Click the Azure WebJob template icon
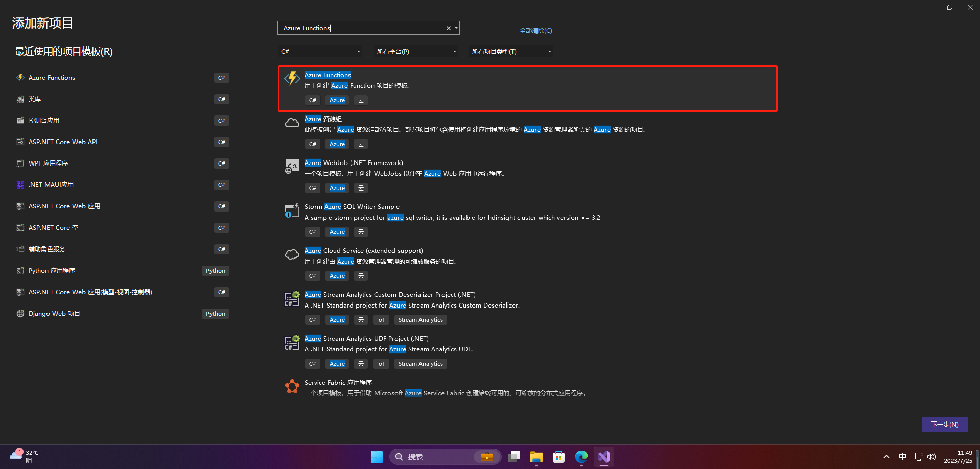980x469 pixels. (x=292, y=167)
